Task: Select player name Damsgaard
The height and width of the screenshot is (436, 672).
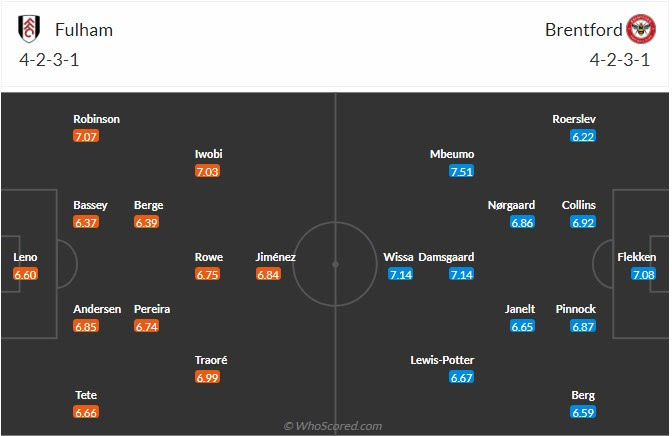Action: 446,257
